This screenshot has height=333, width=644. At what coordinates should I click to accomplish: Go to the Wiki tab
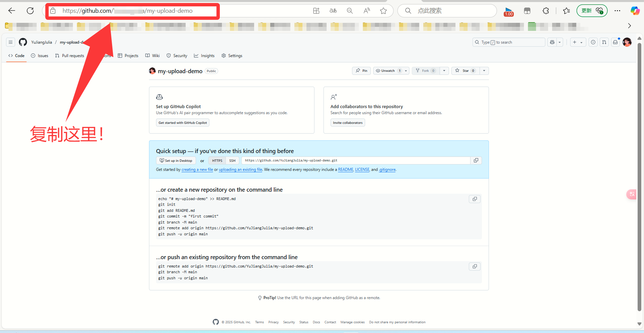[152, 56]
